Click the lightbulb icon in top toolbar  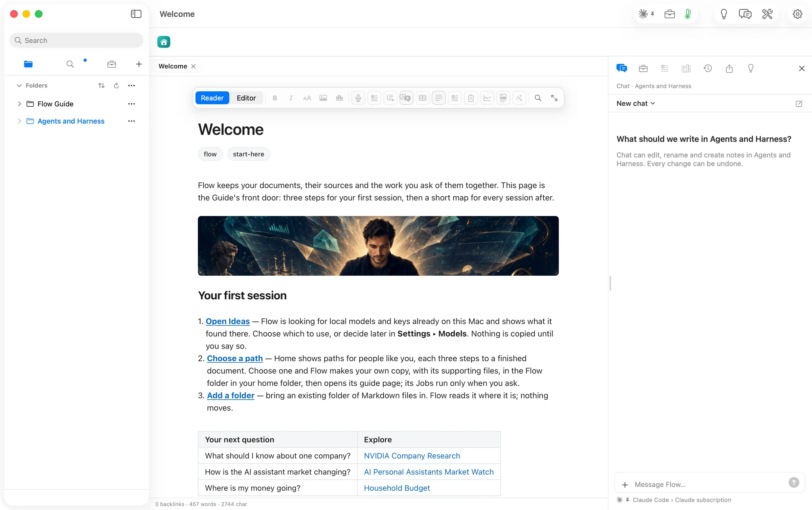(x=724, y=14)
